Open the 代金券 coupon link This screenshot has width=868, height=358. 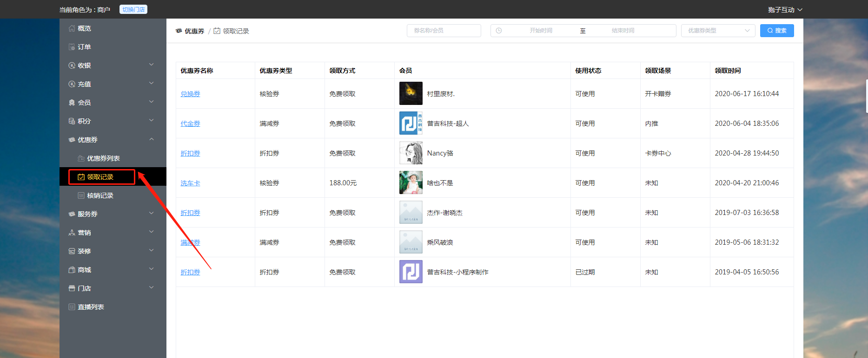(190, 124)
